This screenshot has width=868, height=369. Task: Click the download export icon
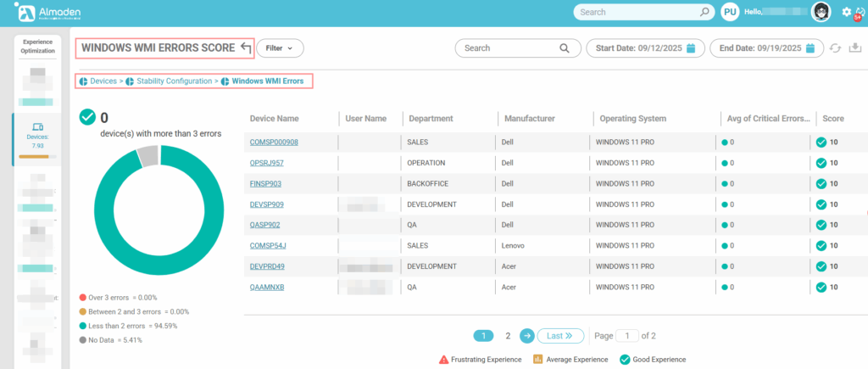tap(854, 48)
